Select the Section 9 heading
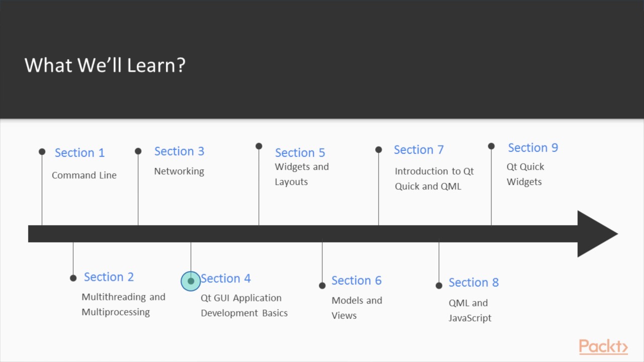644x362 pixels. tap(533, 148)
